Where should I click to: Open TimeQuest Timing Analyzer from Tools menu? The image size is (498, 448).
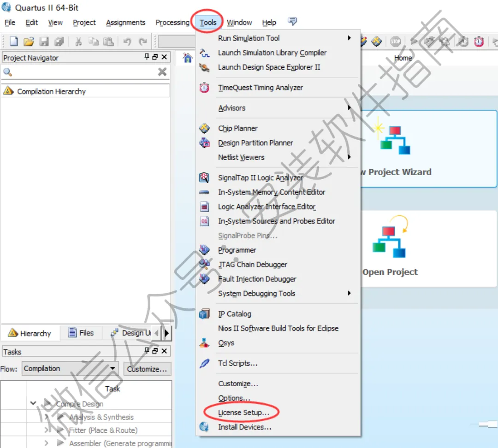click(x=278, y=88)
